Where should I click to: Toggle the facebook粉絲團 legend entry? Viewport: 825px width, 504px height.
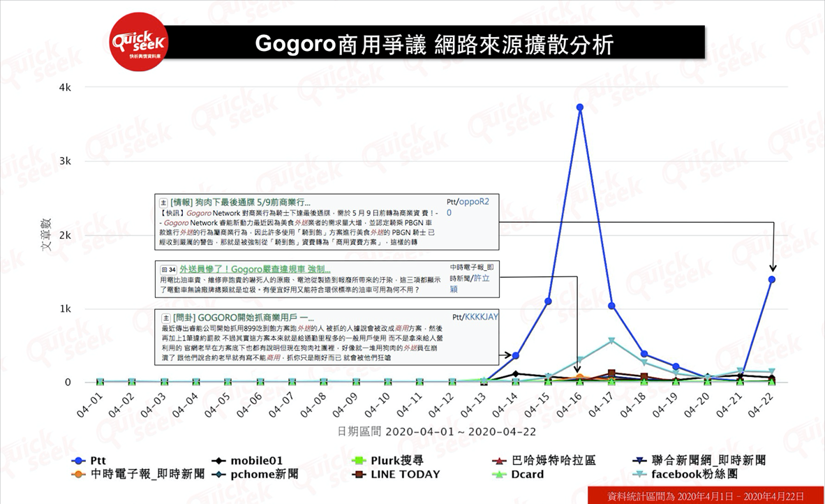coord(685,474)
